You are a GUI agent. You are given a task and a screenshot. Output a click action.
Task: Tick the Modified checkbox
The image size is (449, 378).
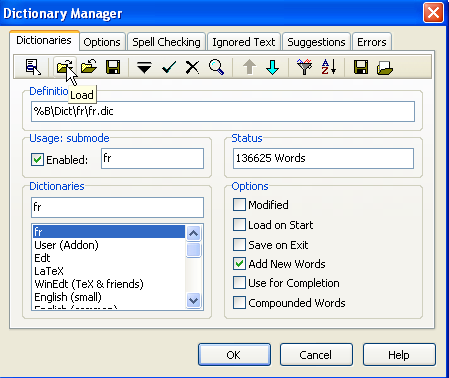pyautogui.click(x=239, y=205)
